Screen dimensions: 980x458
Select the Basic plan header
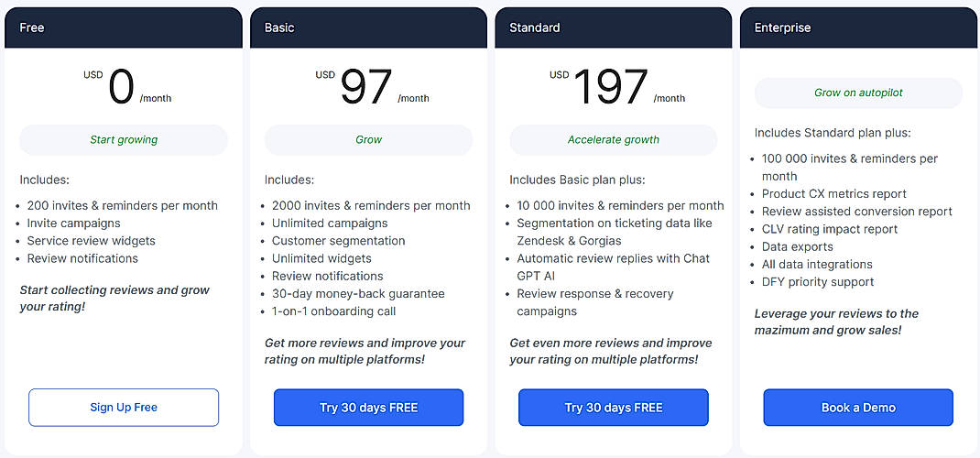(368, 27)
